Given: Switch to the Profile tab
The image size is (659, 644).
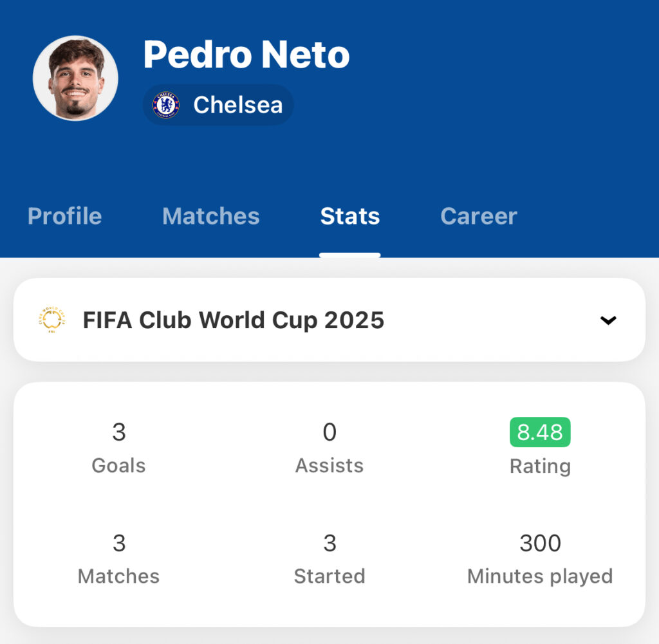Looking at the screenshot, I should [x=65, y=216].
